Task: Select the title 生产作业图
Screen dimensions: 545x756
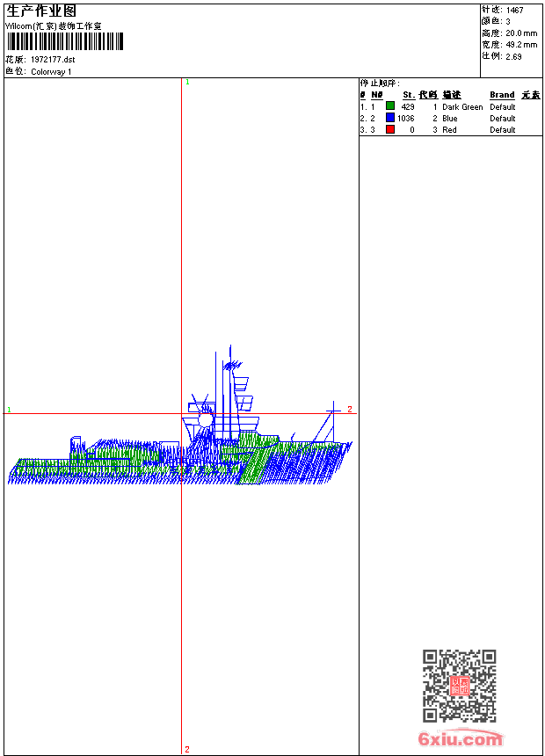Action: click(x=41, y=11)
